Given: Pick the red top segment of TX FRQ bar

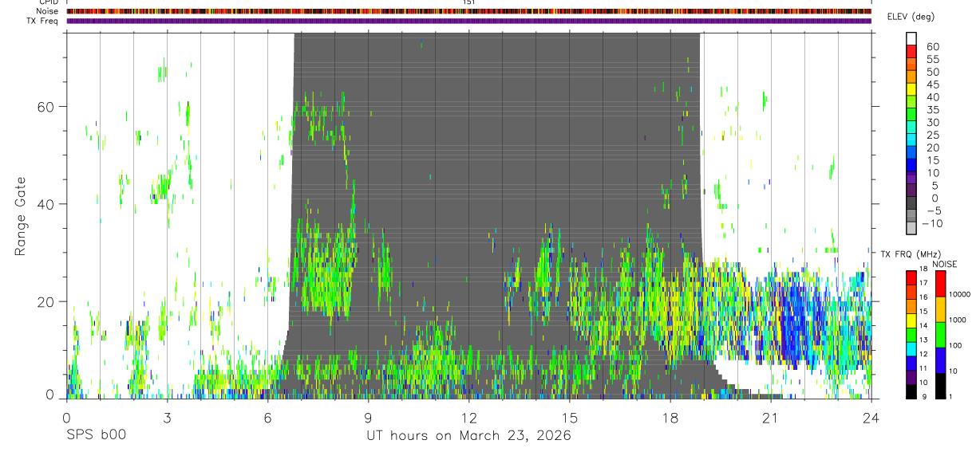Looking at the screenshot, I should click(911, 277).
